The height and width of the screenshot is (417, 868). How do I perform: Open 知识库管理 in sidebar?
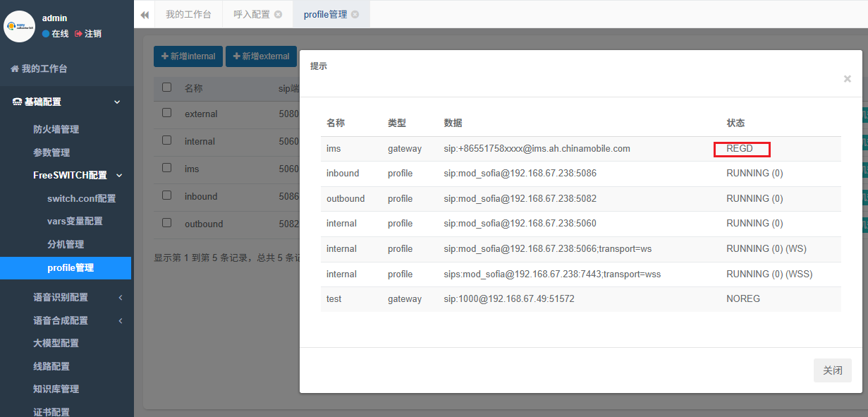click(56, 389)
